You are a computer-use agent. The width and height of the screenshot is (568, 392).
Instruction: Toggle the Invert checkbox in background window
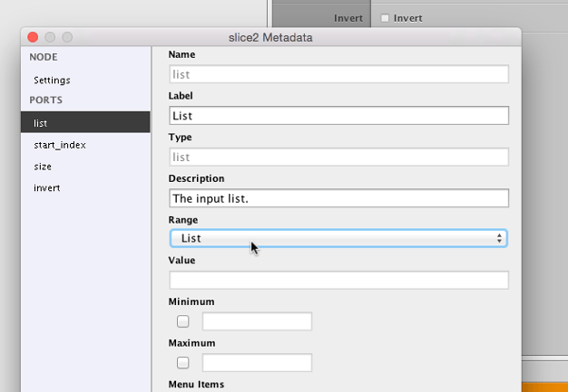(384, 18)
